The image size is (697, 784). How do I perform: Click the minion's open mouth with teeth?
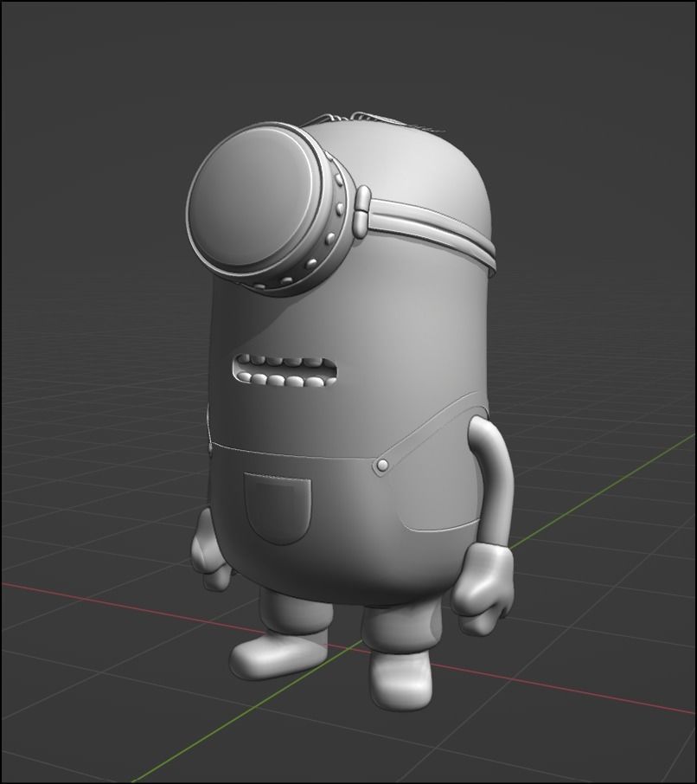[285, 372]
